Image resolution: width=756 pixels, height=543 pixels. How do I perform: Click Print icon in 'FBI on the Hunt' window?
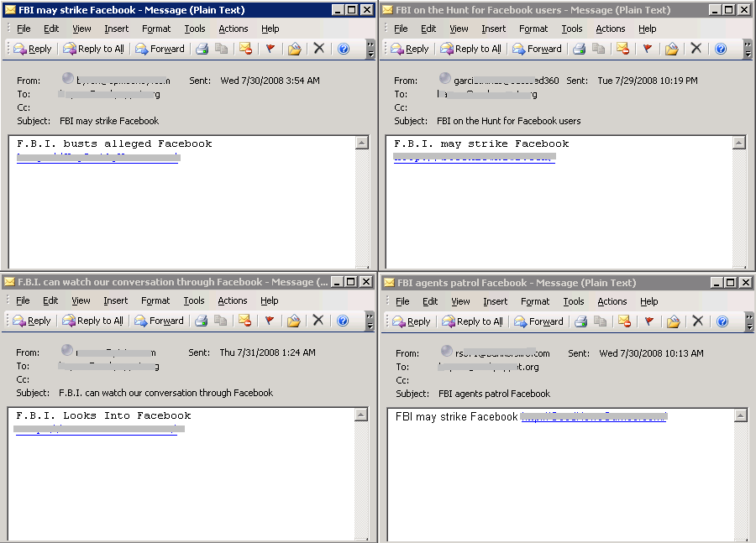(579, 49)
